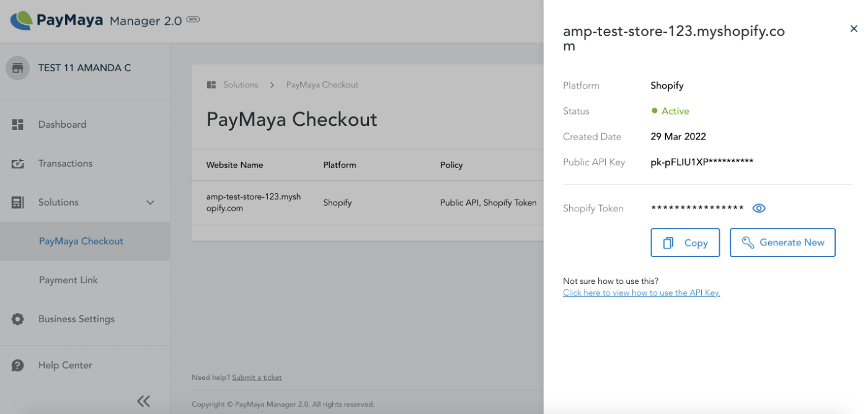Screen dimensions: 868x414
Task: Collapse the Solutions menu chevron
Action: (150, 203)
